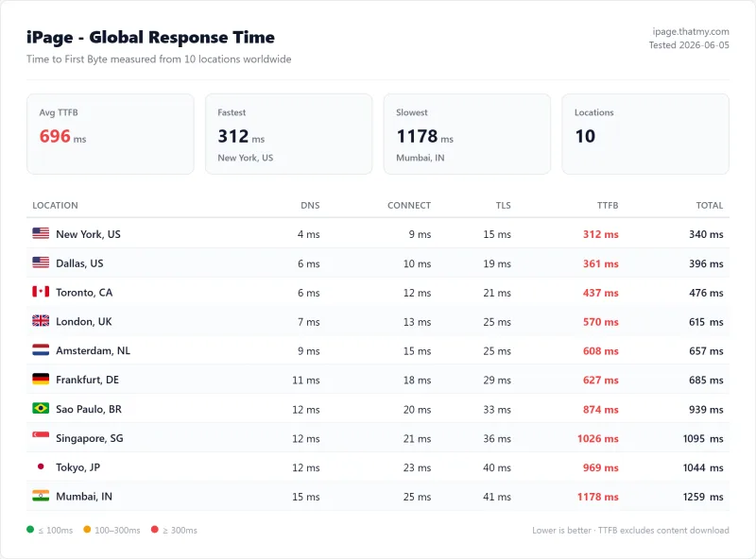
Task: Click Tokyo's 969 ms TTFB value
Action: coord(601,467)
